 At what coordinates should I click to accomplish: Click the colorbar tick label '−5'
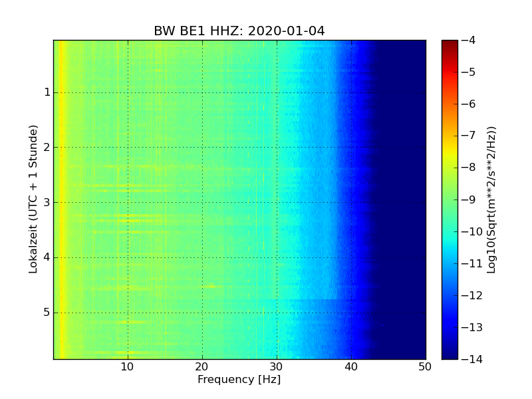[x=469, y=72]
